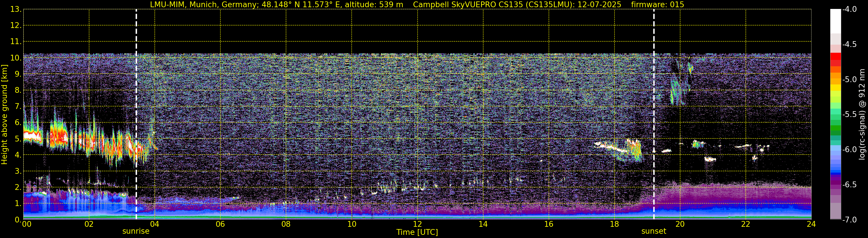Click the "8." height axis tick label
The width and height of the screenshot is (868, 238).
pyautogui.click(x=18, y=90)
